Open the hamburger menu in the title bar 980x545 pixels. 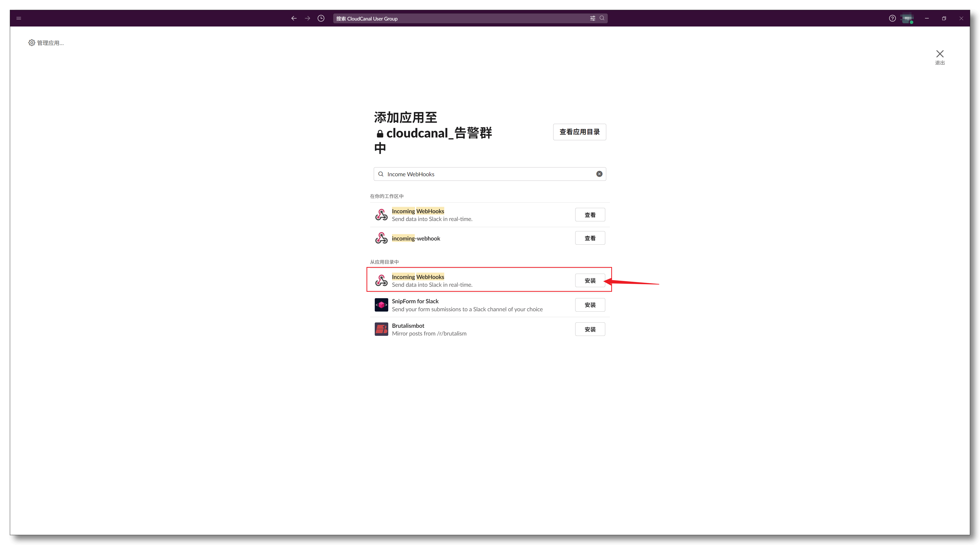tap(19, 18)
